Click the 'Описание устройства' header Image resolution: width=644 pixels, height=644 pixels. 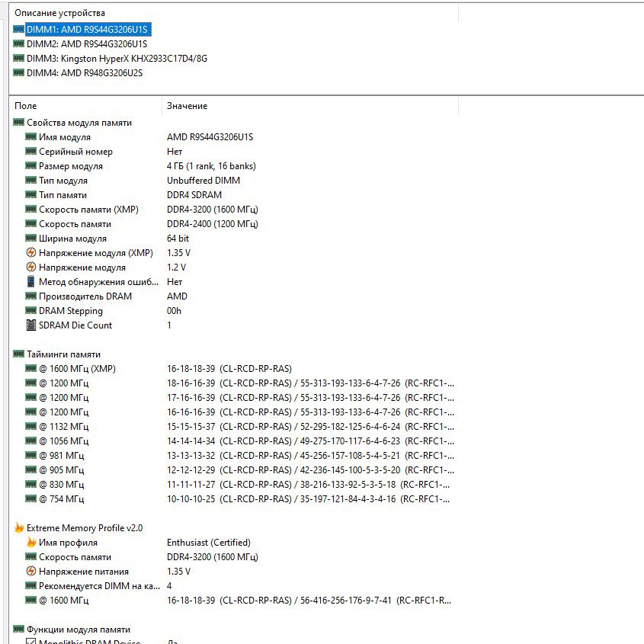pos(59,13)
